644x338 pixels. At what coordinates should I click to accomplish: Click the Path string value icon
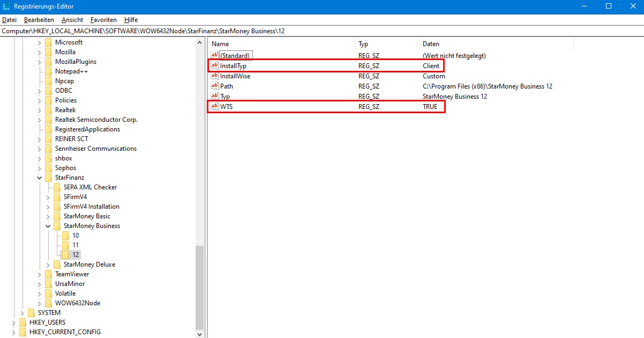[215, 86]
